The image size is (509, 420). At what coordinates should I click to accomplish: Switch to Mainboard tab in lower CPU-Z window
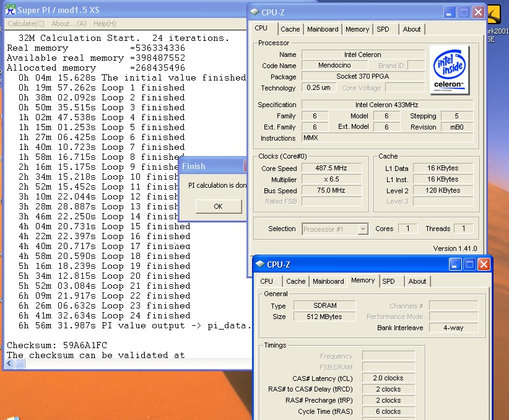click(x=328, y=281)
